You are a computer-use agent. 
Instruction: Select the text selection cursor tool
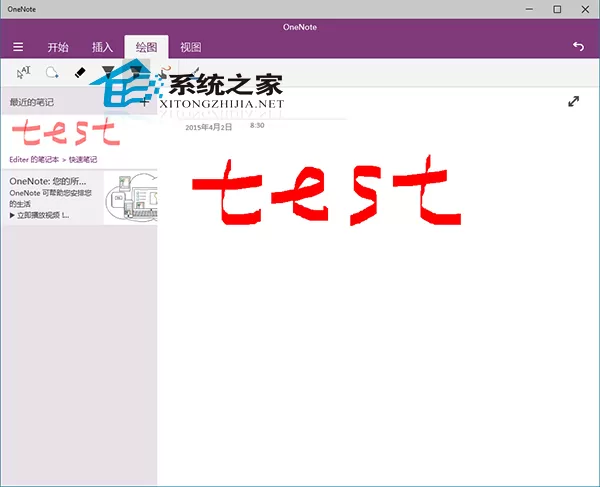pyautogui.click(x=23, y=72)
